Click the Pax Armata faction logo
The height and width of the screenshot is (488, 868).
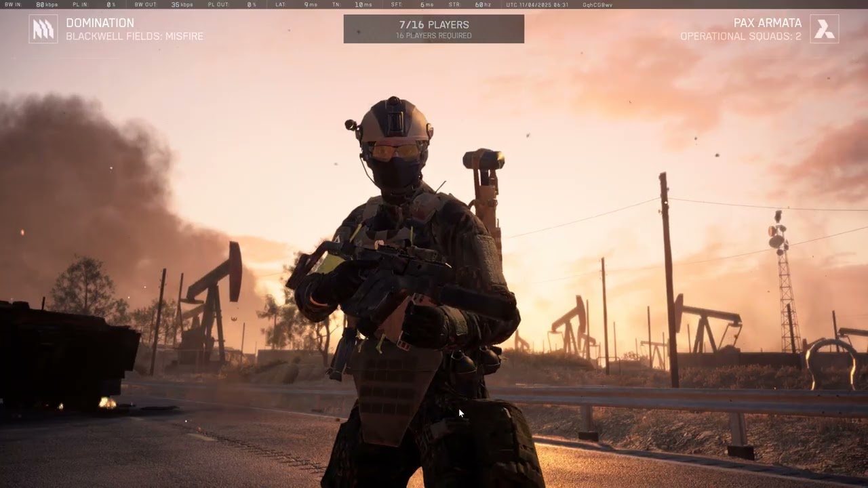tap(825, 29)
